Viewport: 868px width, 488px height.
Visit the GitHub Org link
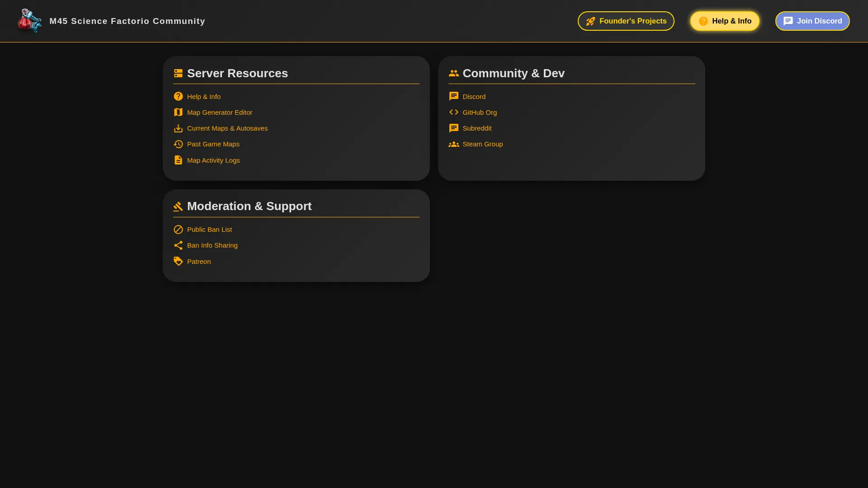pyautogui.click(x=480, y=113)
